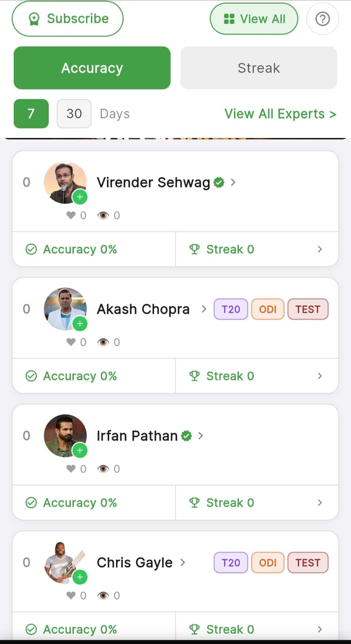Viewport: 351px width, 644px height.
Task: Select the 30 days filter
Action: [x=74, y=114]
